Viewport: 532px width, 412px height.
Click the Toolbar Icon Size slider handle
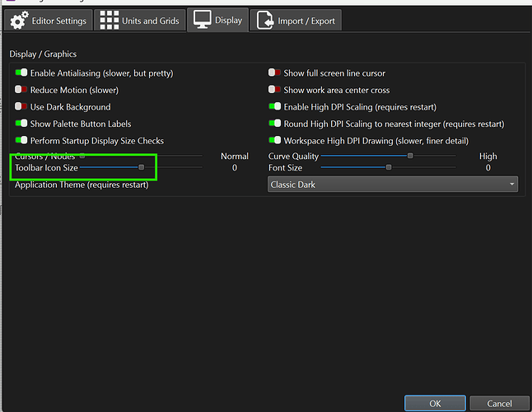[x=142, y=167]
